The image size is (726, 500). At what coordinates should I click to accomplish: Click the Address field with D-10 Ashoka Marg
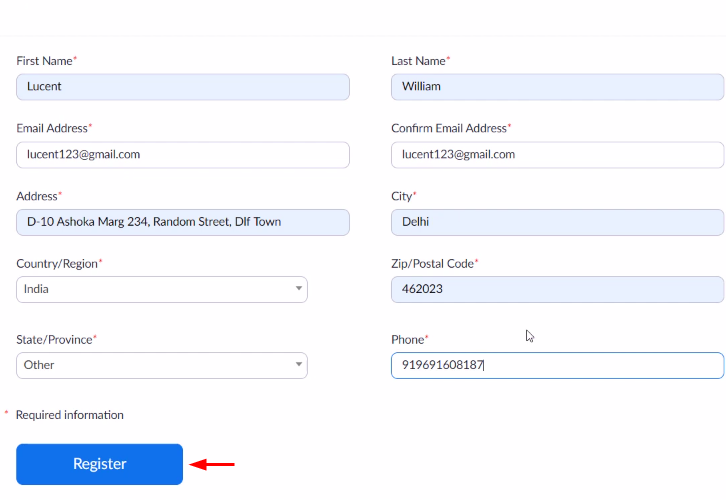pos(183,222)
